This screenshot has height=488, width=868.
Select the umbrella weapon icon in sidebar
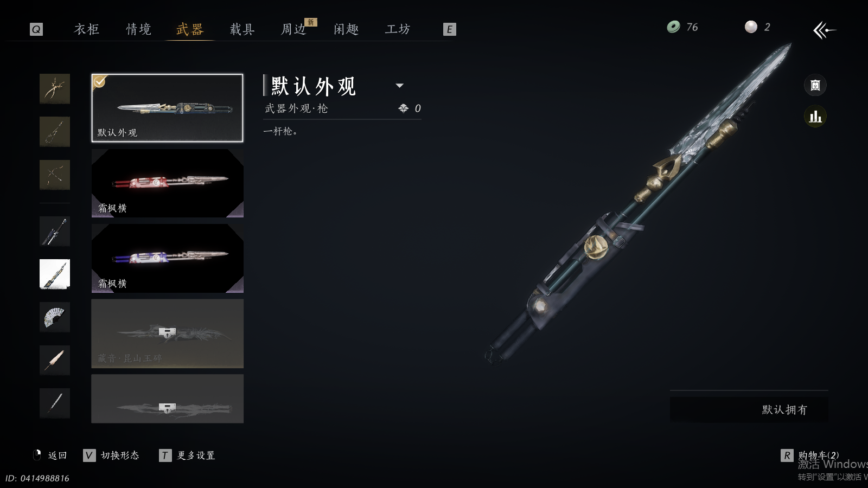coord(55,361)
